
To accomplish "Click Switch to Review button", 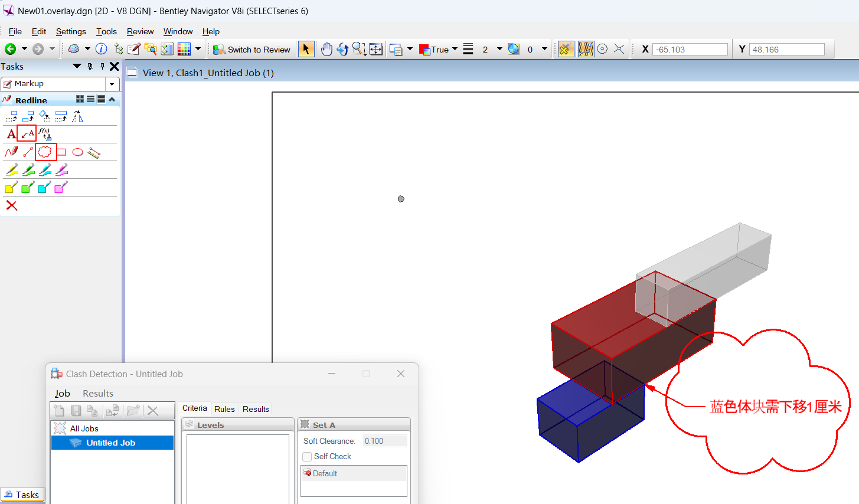I will pos(252,50).
